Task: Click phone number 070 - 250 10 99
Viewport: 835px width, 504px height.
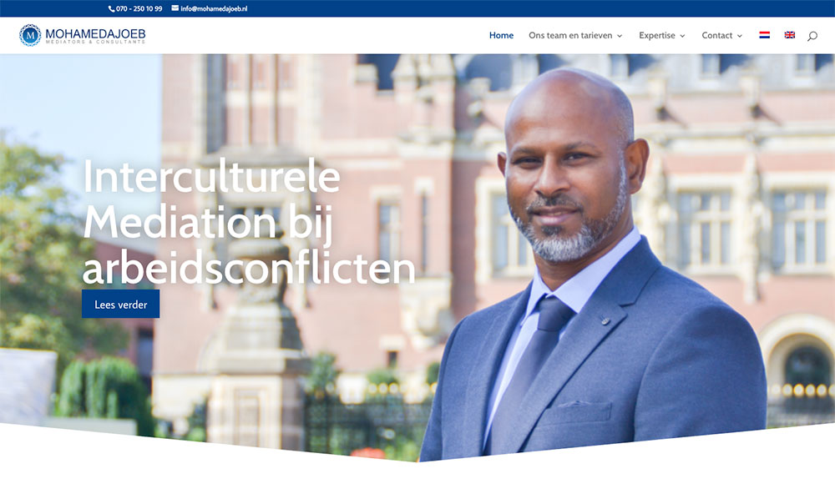Action: (139, 8)
